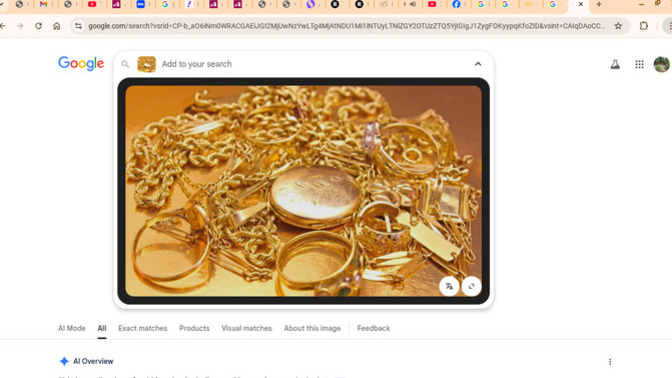Bookmark this page with the star

pos(618,26)
